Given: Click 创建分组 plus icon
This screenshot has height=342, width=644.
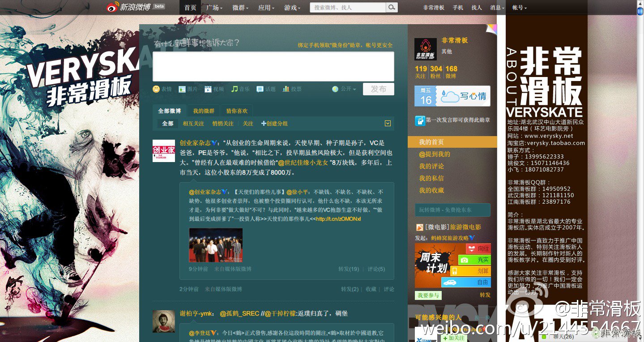Looking at the screenshot, I should pyautogui.click(x=264, y=124).
